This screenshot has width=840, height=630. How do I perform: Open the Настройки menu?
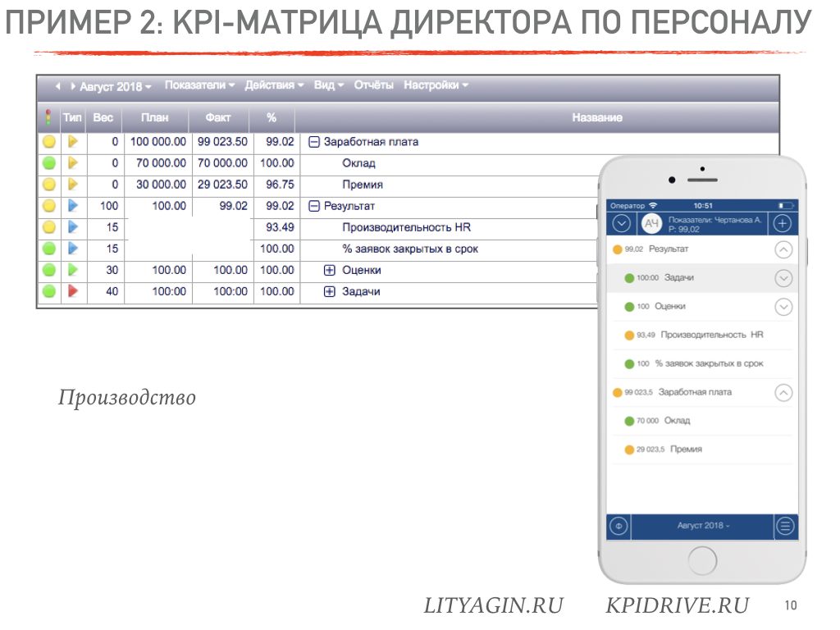436,85
